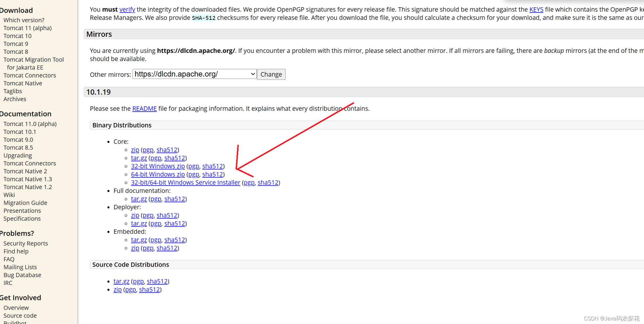This screenshot has width=644, height=324.
Task: Download source code zip distribution
Action: point(117,290)
